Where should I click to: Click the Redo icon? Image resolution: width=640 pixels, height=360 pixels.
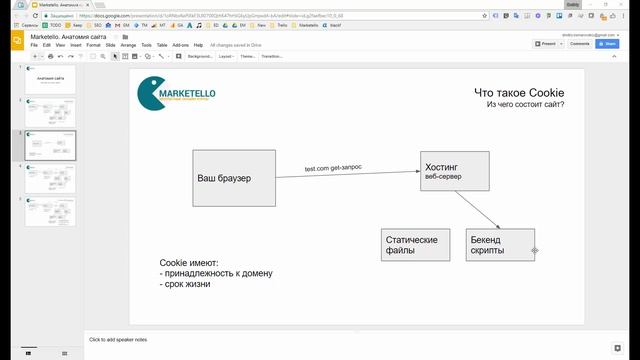point(71,56)
